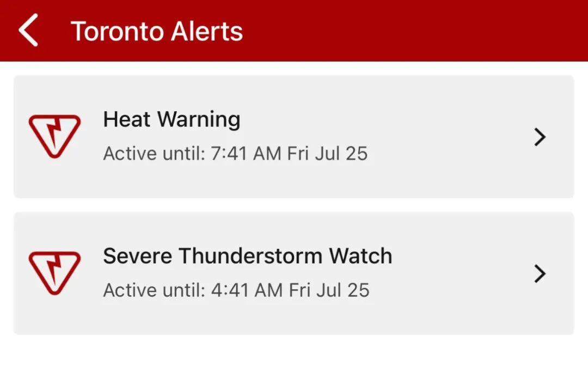Expand Severe Thunderstorm Watch via chevron
This screenshot has height=366, width=588.
pyautogui.click(x=540, y=273)
